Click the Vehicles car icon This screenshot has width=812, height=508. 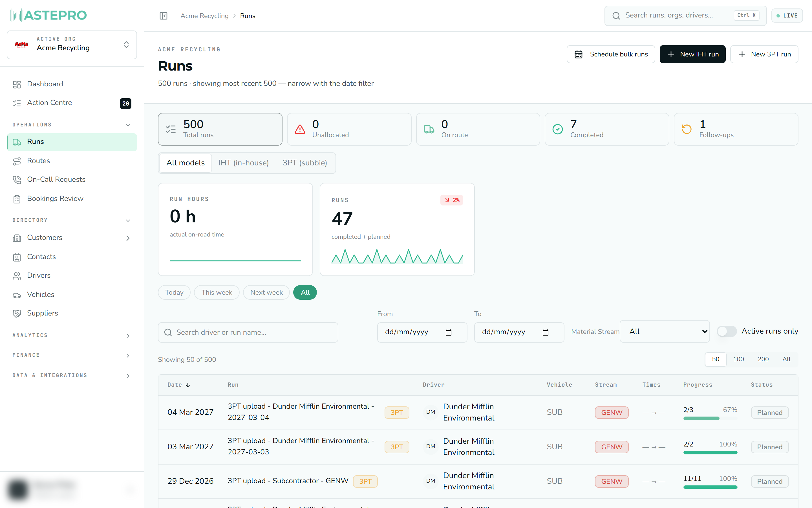click(17, 295)
